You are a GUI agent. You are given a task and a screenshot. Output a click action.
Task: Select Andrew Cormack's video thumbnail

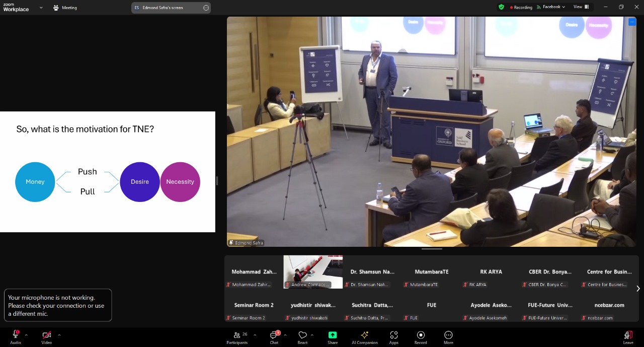point(313,271)
